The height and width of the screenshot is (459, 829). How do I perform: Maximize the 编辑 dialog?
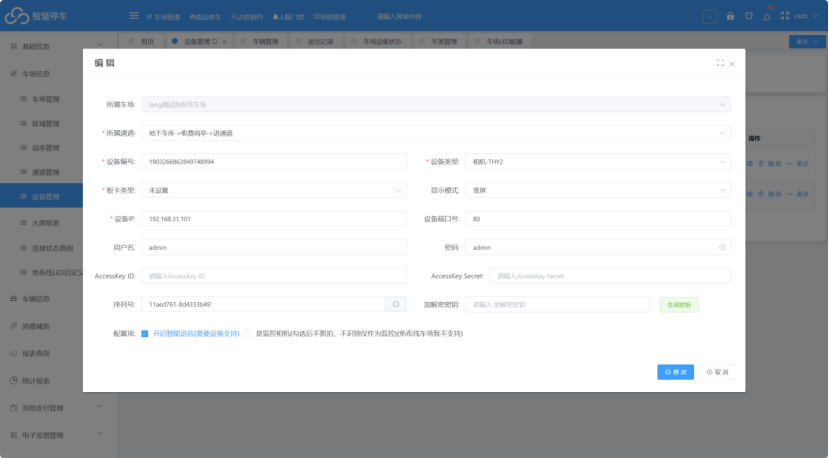point(720,63)
